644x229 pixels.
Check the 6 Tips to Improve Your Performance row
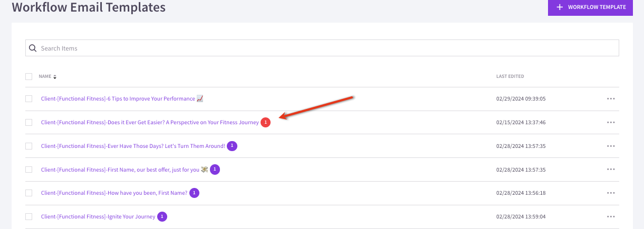29,98
